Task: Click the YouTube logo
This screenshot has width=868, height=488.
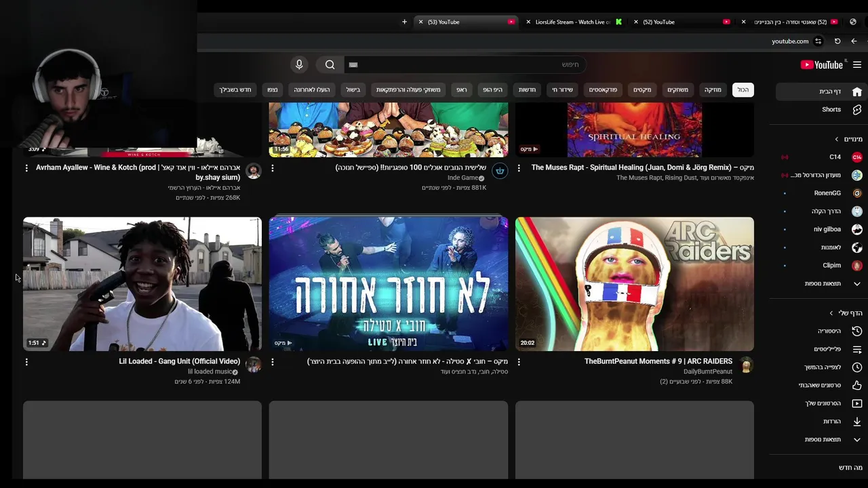Action: point(821,65)
